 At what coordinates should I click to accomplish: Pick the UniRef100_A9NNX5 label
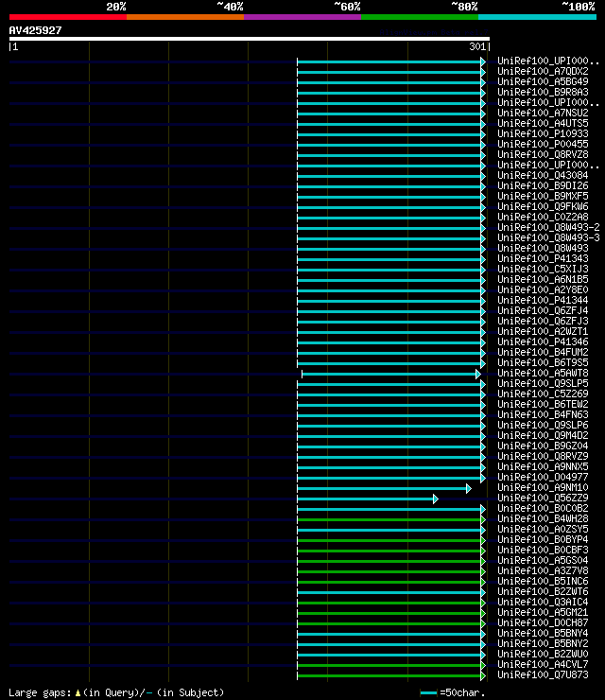(x=543, y=466)
